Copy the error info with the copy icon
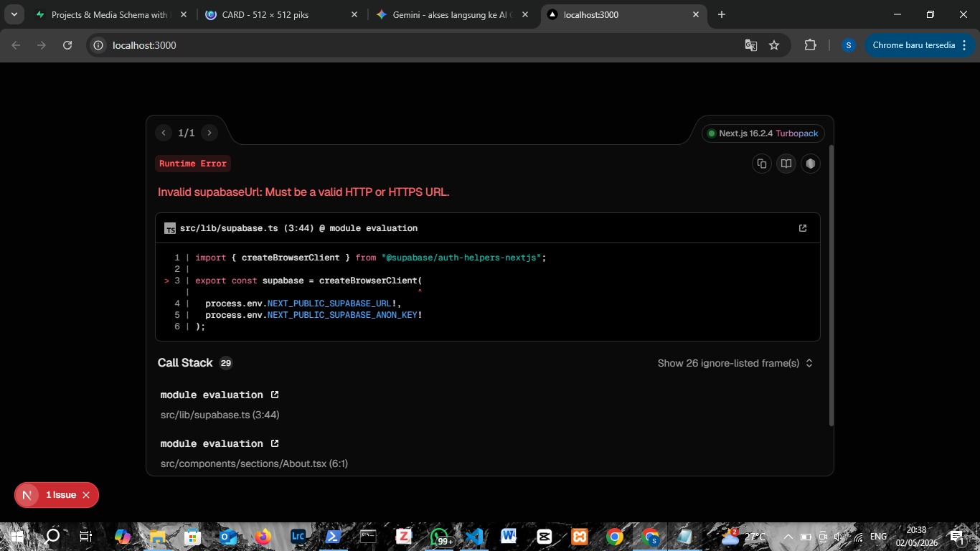Image resolution: width=980 pixels, height=551 pixels. [x=762, y=164]
